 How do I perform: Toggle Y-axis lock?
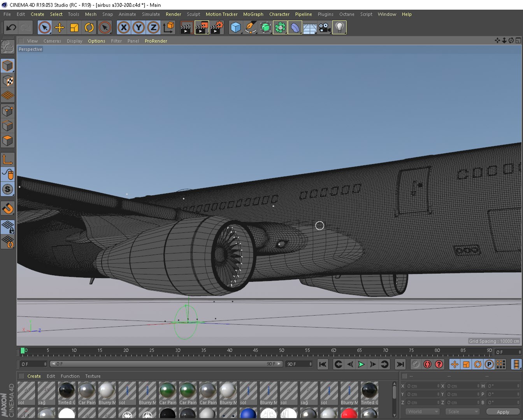139,27
